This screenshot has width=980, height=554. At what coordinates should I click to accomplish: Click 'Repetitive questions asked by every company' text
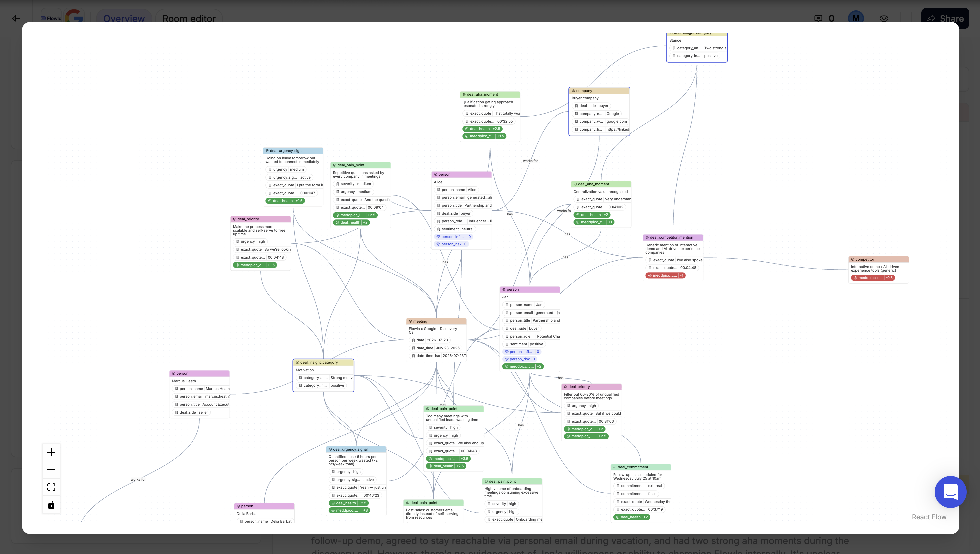coord(358,175)
